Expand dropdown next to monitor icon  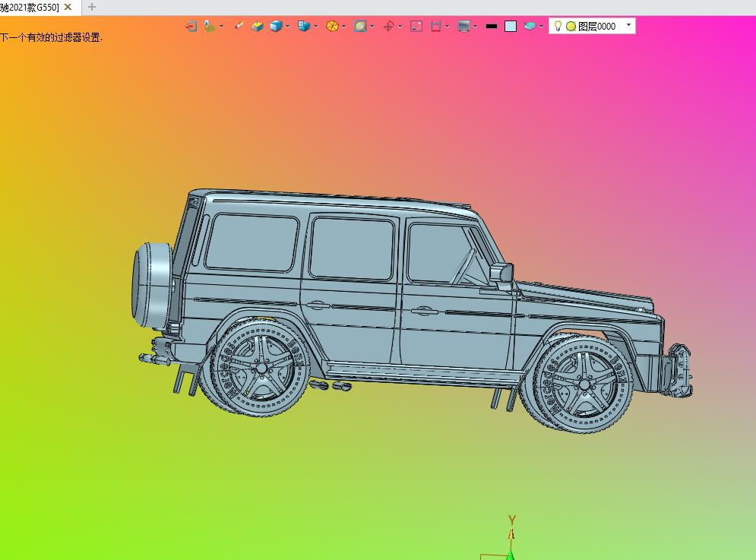(476, 26)
